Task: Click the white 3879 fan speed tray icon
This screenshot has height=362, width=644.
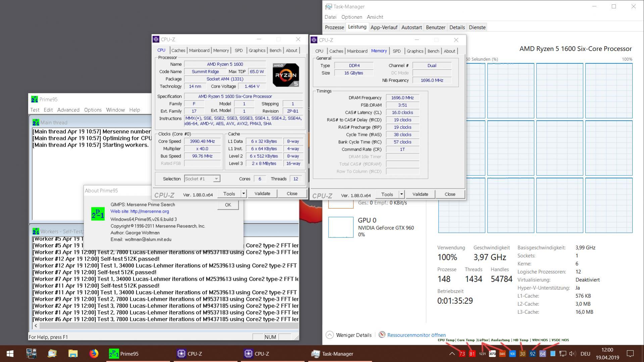Action: pyautogui.click(x=492, y=354)
